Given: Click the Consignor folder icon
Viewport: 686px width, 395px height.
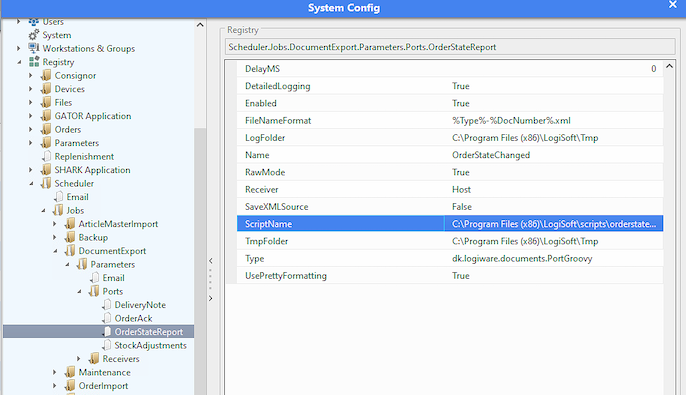Looking at the screenshot, I should point(46,75).
